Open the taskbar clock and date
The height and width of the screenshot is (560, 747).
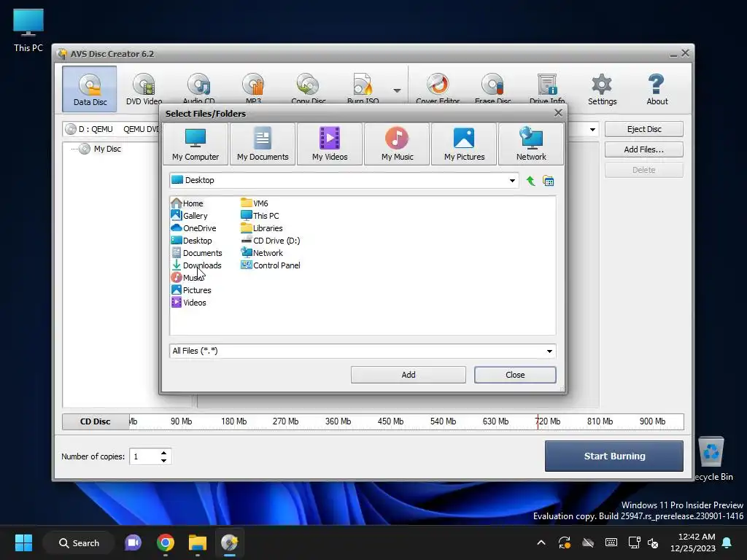pyautogui.click(x=693, y=542)
